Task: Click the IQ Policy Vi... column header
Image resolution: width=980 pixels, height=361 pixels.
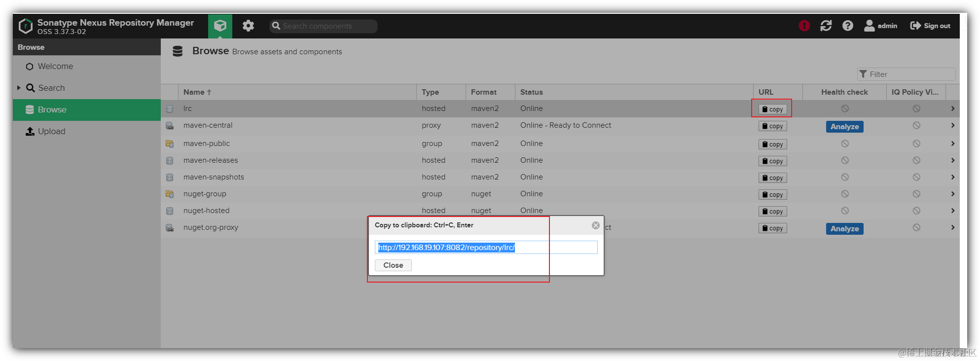Action: [x=916, y=92]
